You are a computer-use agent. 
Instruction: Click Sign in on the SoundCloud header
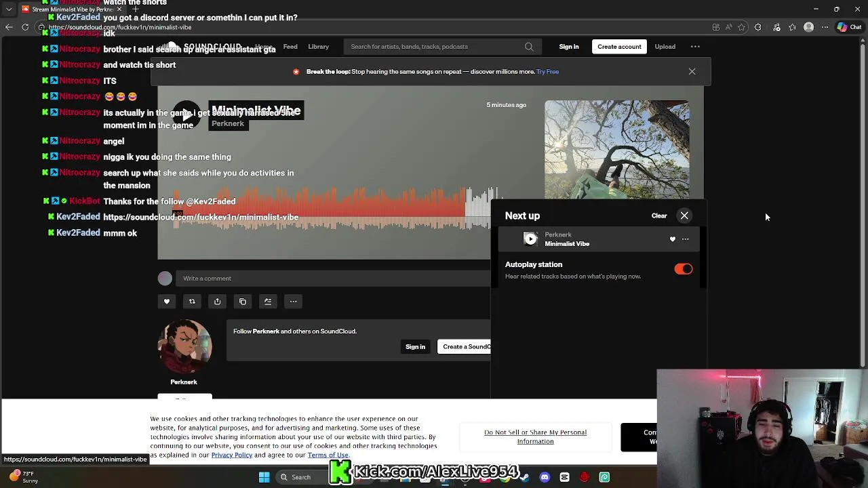(x=569, y=47)
